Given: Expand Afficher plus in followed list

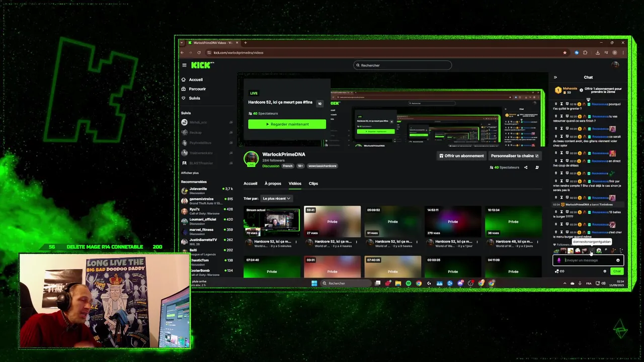Looking at the screenshot, I should tap(190, 173).
